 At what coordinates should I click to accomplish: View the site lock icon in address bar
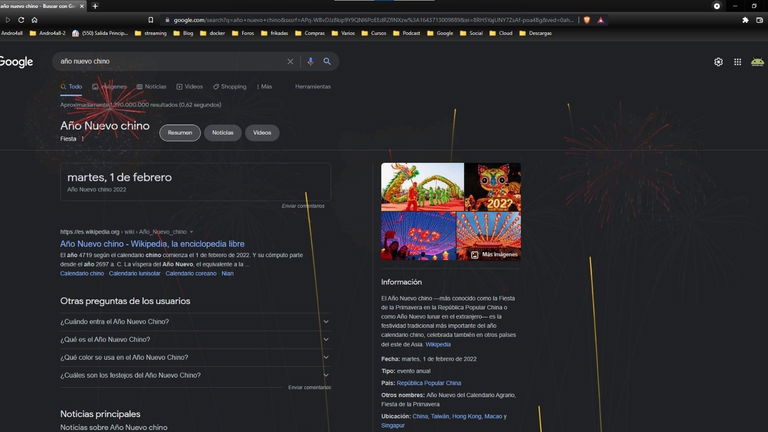167,20
